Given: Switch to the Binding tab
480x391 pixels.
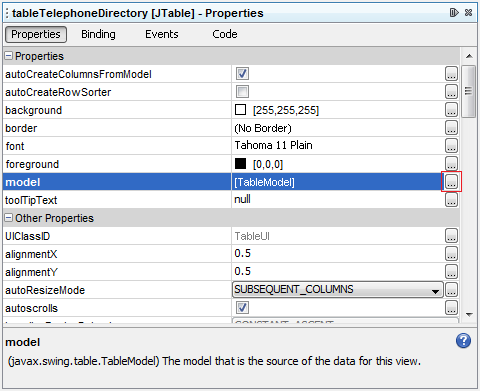Looking at the screenshot, I should pyautogui.click(x=98, y=34).
